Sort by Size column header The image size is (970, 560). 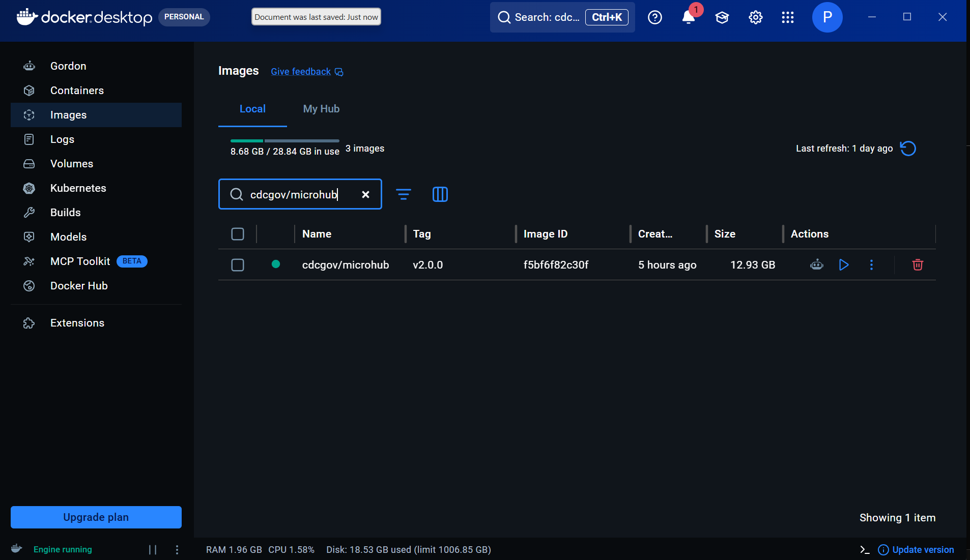pos(725,234)
